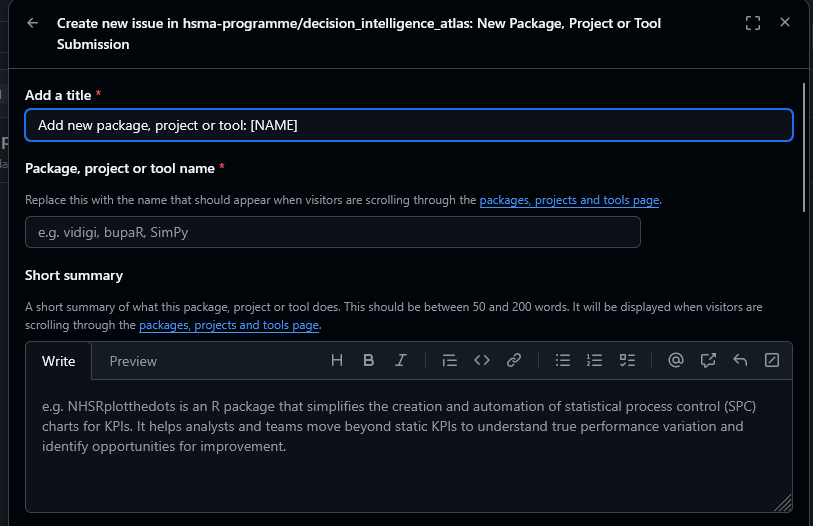Open slash commands from the editor toolbar
813x526 pixels.
772,360
